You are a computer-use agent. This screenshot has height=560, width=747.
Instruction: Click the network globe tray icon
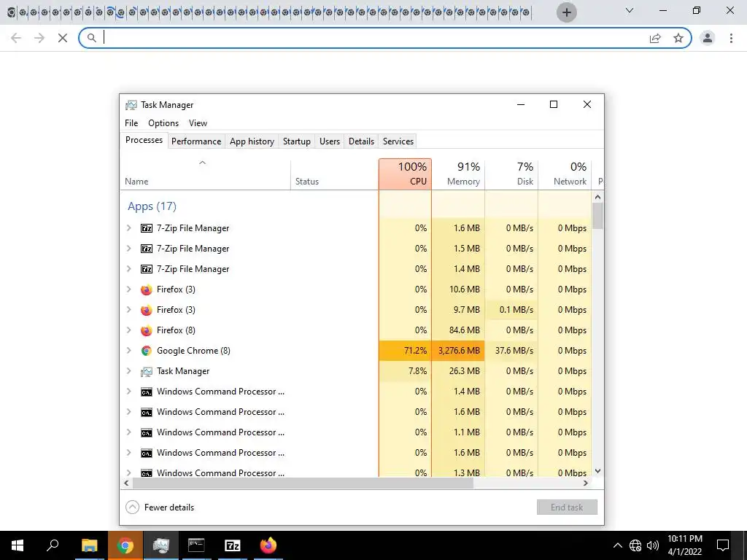point(635,545)
